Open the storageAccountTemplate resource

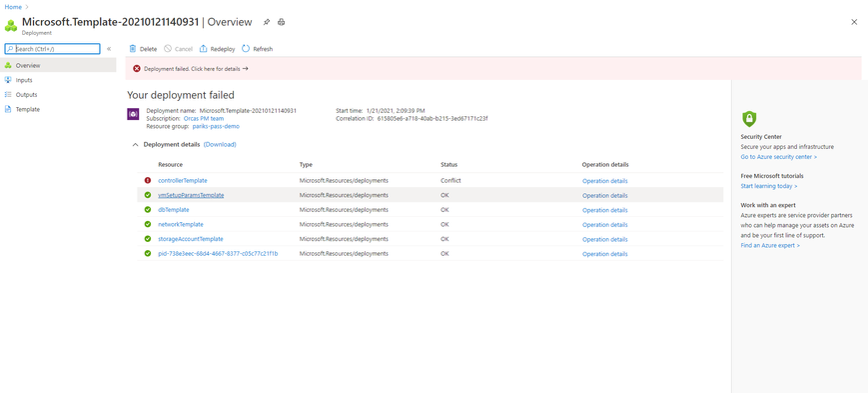[x=191, y=239]
